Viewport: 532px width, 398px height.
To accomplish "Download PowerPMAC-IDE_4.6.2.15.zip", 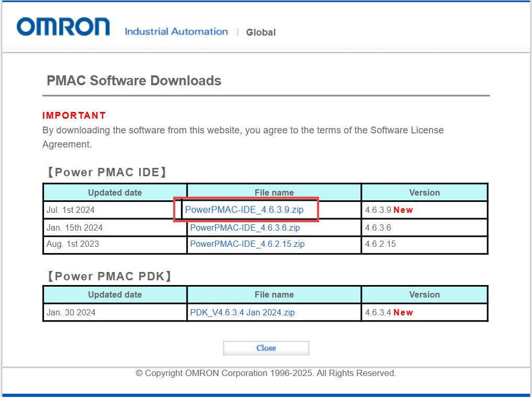I will click(247, 244).
